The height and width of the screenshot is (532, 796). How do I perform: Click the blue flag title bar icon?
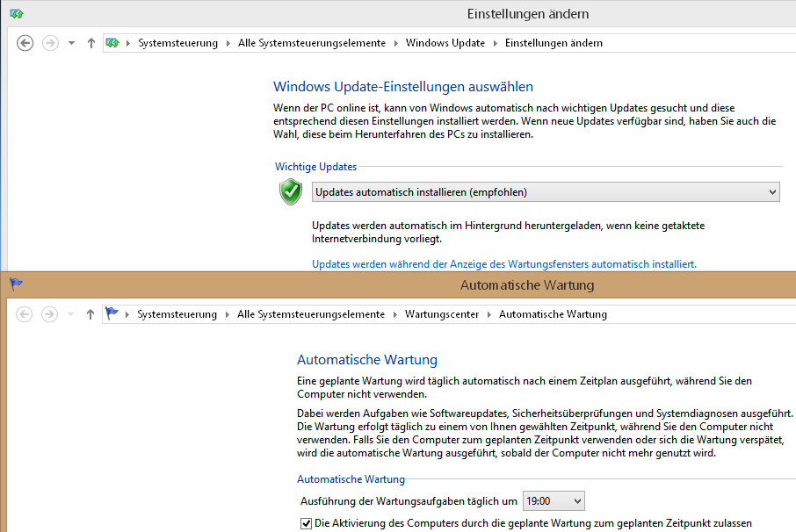pyautogui.click(x=16, y=284)
